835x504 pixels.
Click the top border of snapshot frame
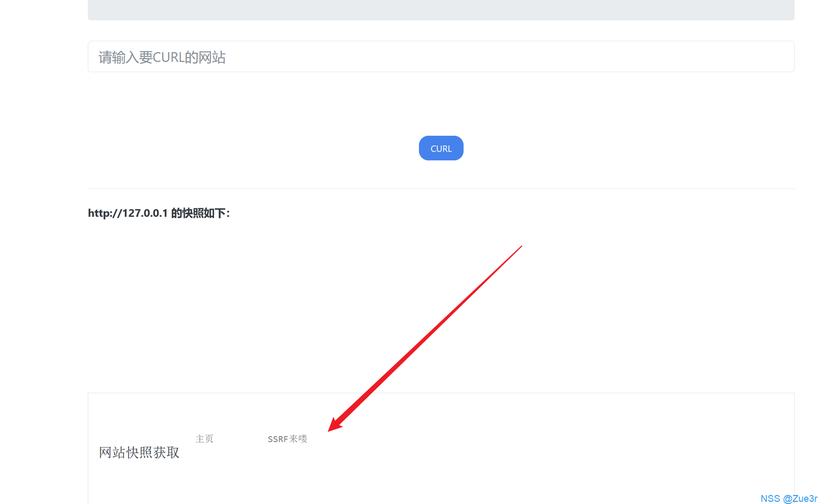pos(441,393)
